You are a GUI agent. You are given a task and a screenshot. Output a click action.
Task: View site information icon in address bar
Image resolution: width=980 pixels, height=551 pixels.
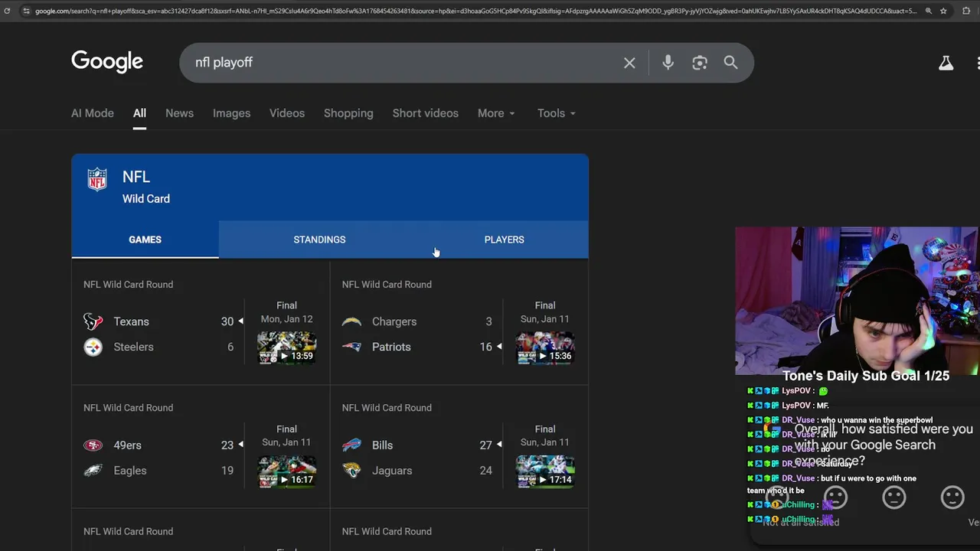click(x=26, y=11)
